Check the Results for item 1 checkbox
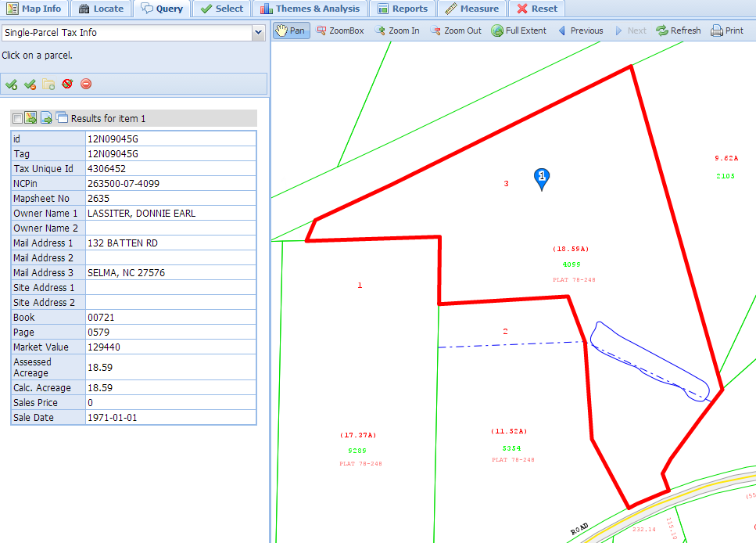Viewport: 756px width, 543px height. (17, 119)
